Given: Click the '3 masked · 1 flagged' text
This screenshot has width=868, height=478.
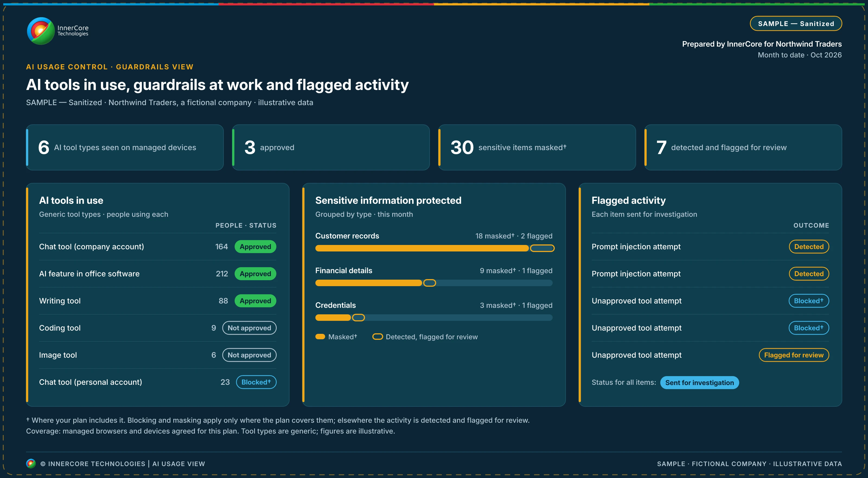Looking at the screenshot, I should (516, 305).
